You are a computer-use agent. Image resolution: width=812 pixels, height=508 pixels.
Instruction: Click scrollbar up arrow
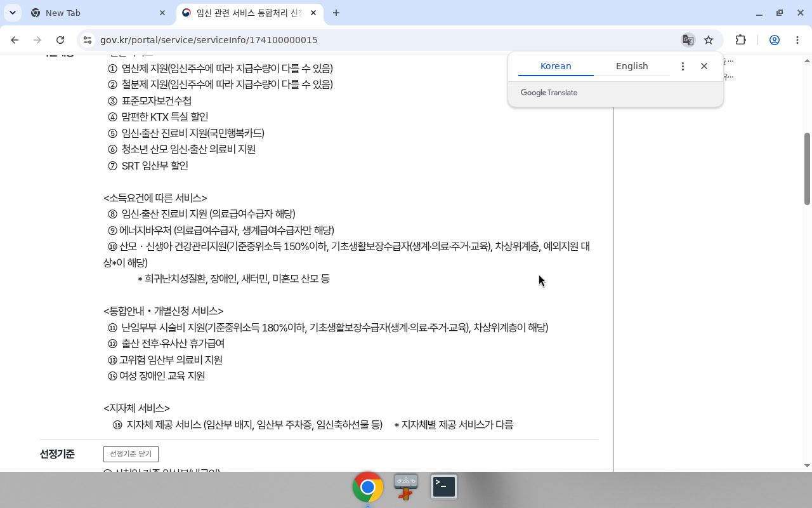click(x=808, y=61)
